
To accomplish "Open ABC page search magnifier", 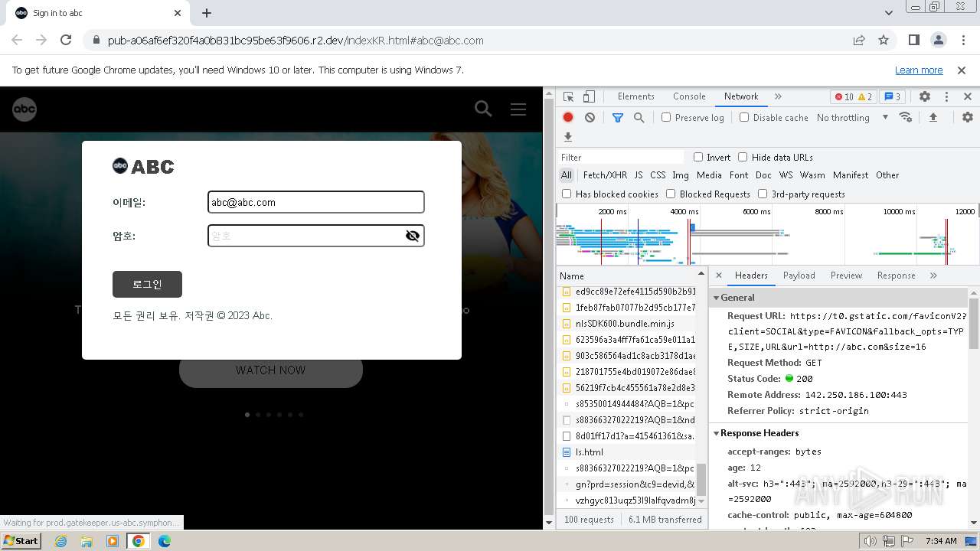I will tap(483, 109).
